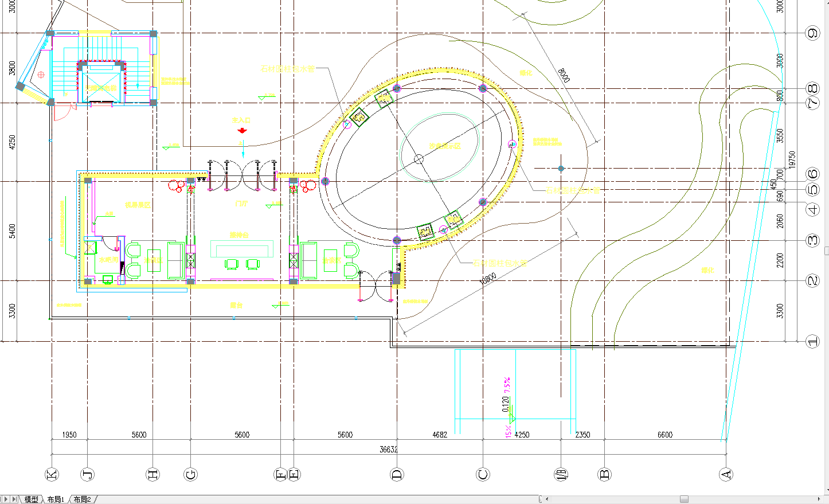Select grid axis bubble 1
Image resolution: width=829 pixels, height=504 pixels.
click(813, 342)
